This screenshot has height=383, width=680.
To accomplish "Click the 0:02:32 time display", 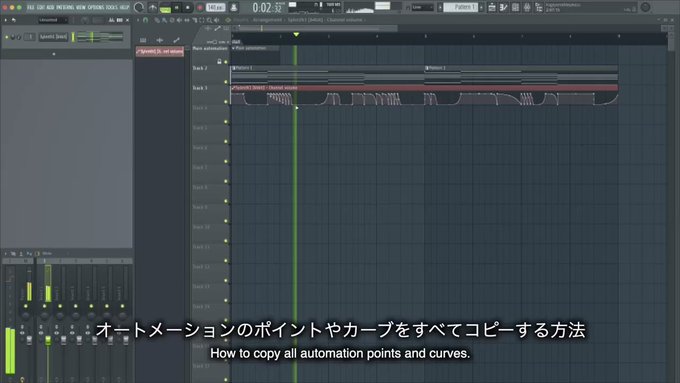I will pyautogui.click(x=266, y=7).
